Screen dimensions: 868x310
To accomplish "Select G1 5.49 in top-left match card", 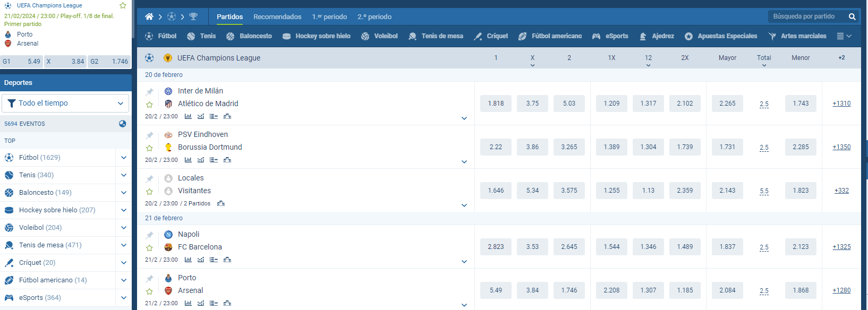I will pyautogui.click(x=21, y=62).
